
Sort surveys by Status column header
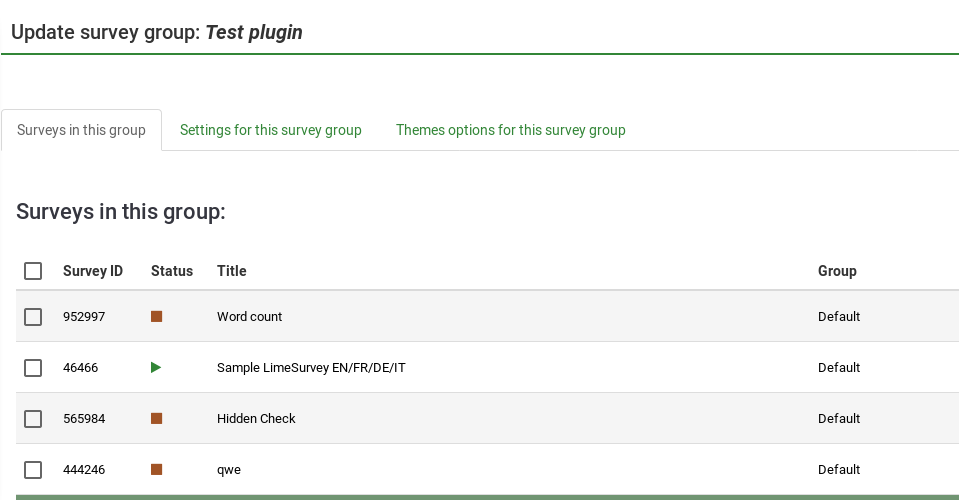[x=172, y=271]
